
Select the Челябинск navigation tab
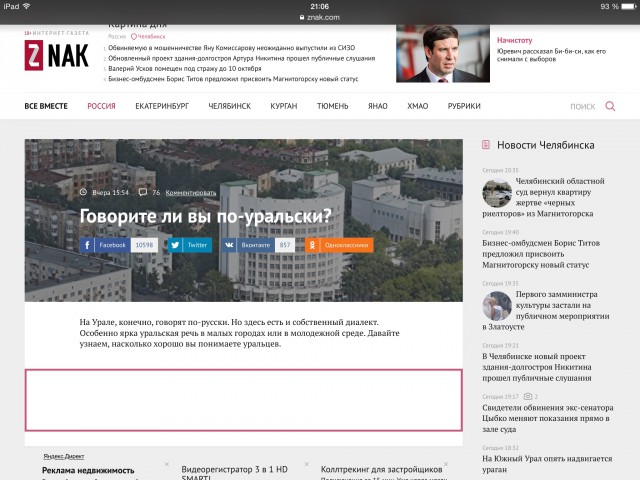click(228, 106)
